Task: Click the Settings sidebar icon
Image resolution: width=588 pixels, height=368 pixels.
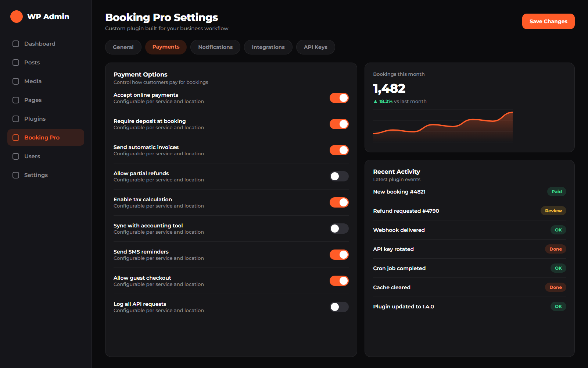Action: (x=16, y=175)
